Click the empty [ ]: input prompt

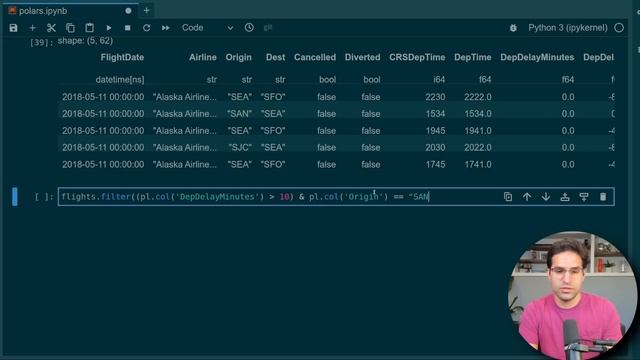[x=43, y=197]
